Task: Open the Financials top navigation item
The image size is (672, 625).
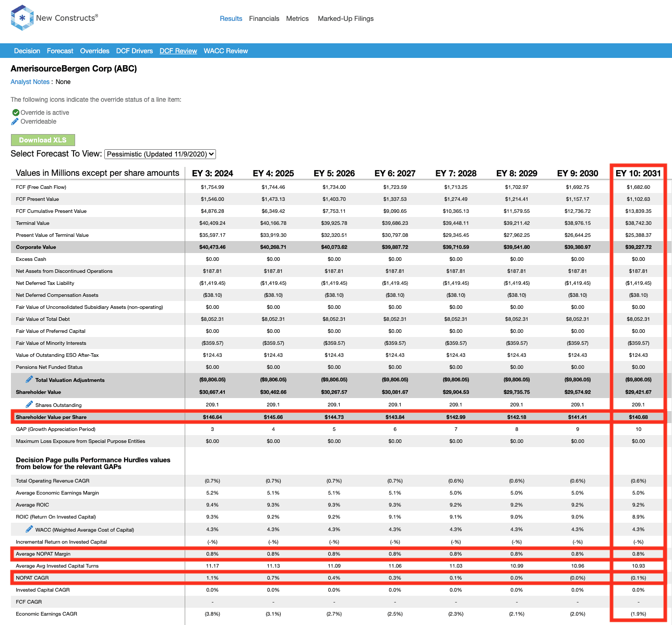Action: click(x=264, y=18)
